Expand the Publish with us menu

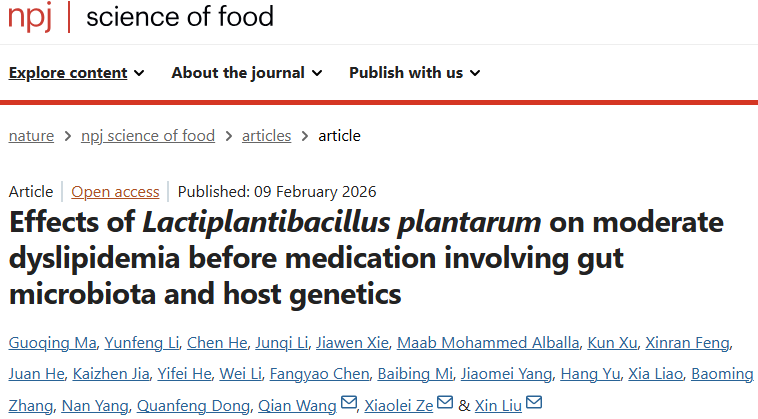point(414,72)
